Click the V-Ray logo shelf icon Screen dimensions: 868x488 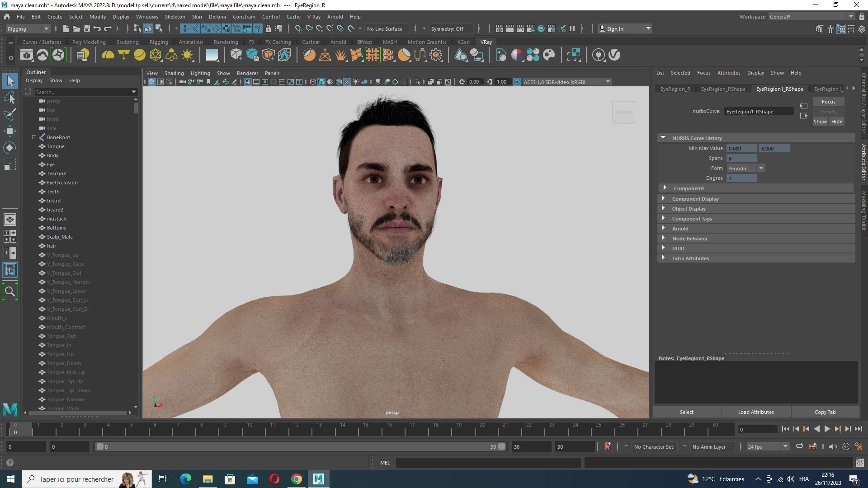(614, 55)
